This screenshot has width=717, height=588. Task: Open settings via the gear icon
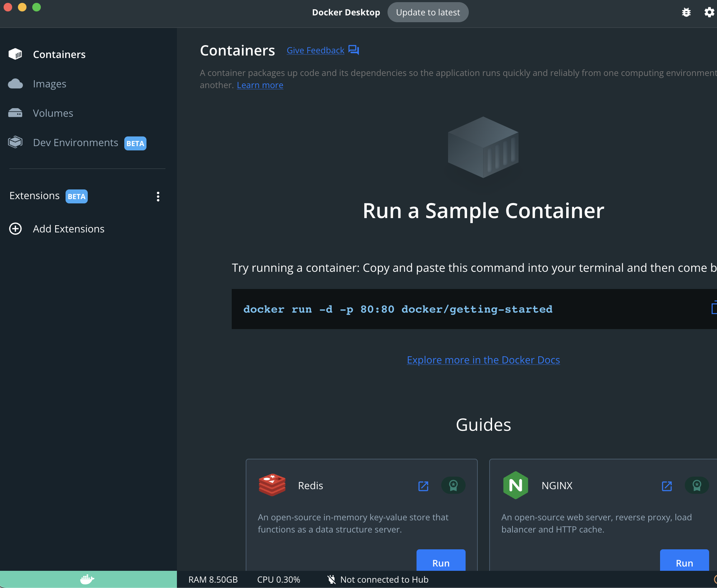point(709,13)
